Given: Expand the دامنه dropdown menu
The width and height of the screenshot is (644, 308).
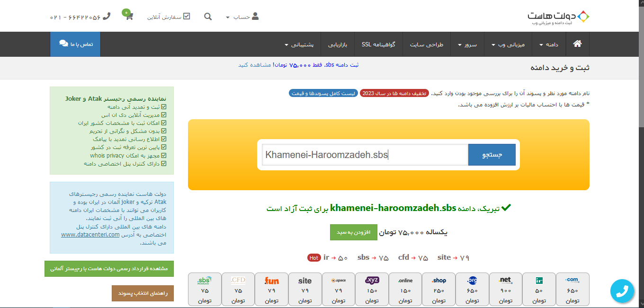Looking at the screenshot, I should click(549, 44).
